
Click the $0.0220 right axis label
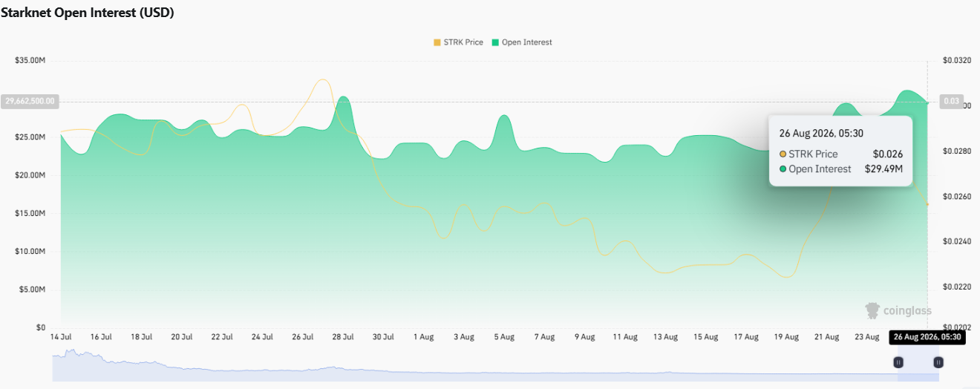956,287
